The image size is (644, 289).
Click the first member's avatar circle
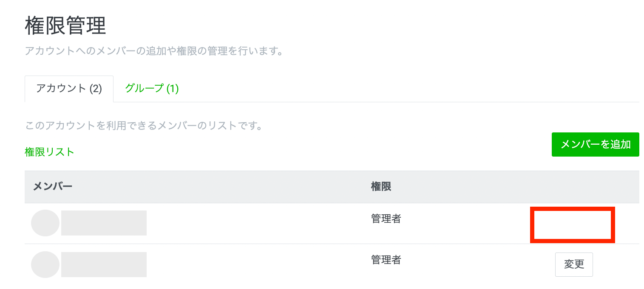click(x=45, y=223)
